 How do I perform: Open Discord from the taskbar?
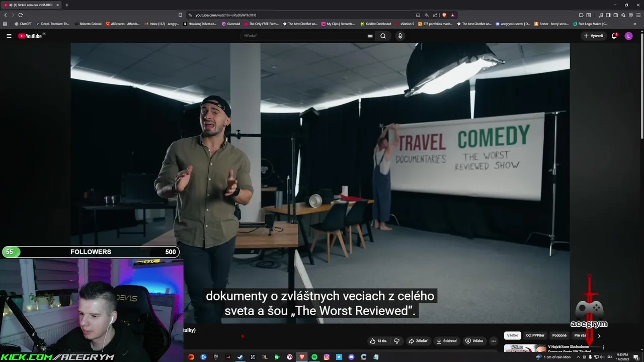pos(351,357)
